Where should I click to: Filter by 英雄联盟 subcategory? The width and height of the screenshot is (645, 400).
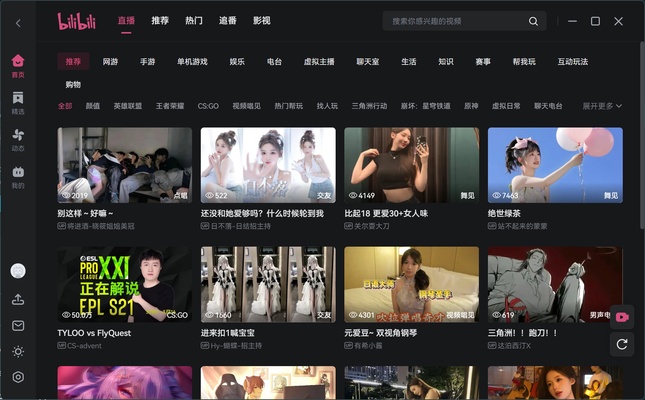tap(128, 106)
